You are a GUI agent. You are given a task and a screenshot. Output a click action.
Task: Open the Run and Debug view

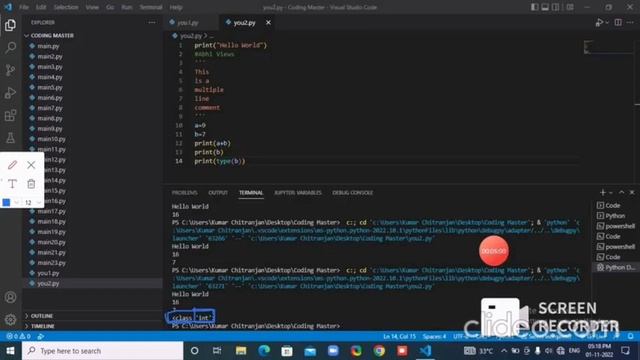pos(11,93)
